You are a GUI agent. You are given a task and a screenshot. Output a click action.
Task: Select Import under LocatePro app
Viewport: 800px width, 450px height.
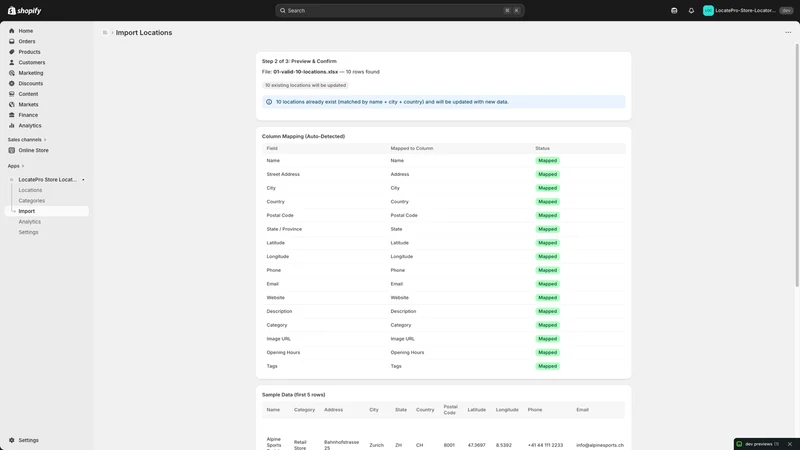tap(46, 211)
